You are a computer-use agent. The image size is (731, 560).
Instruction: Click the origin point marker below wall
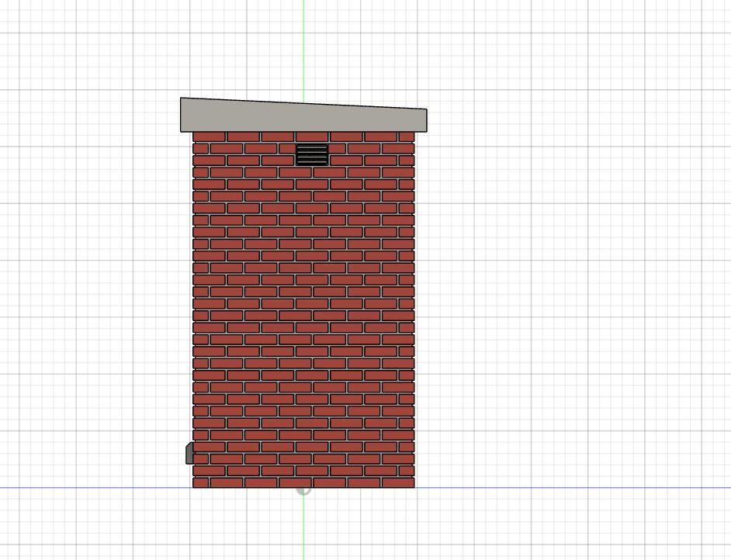tap(303, 491)
